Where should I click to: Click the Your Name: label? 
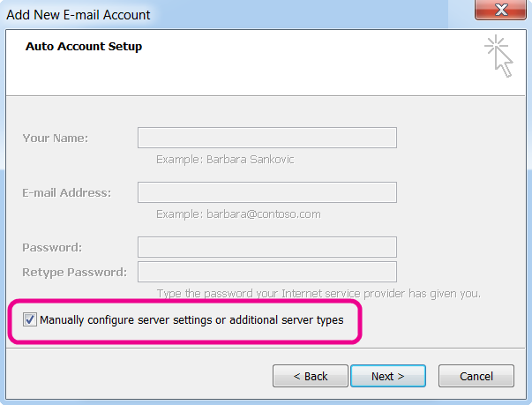pos(56,139)
